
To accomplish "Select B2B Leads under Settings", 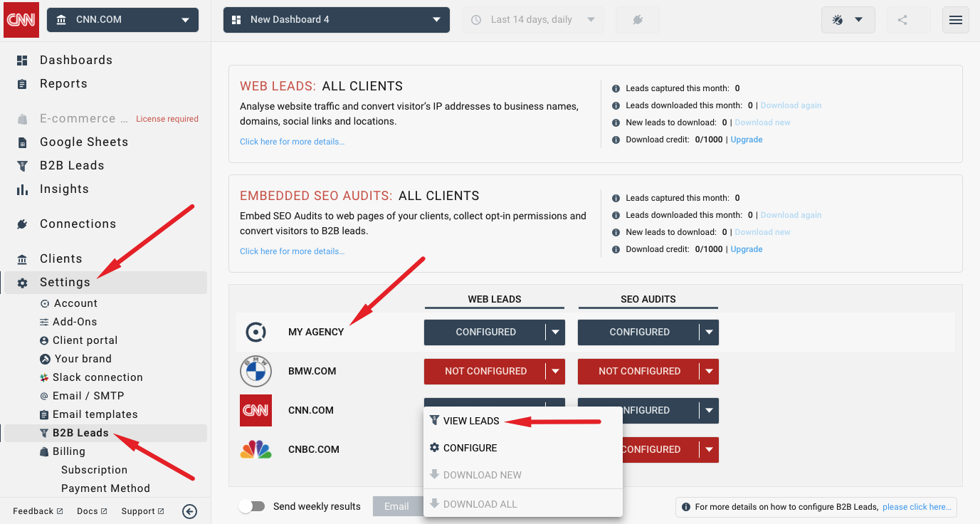I will 105,433.
